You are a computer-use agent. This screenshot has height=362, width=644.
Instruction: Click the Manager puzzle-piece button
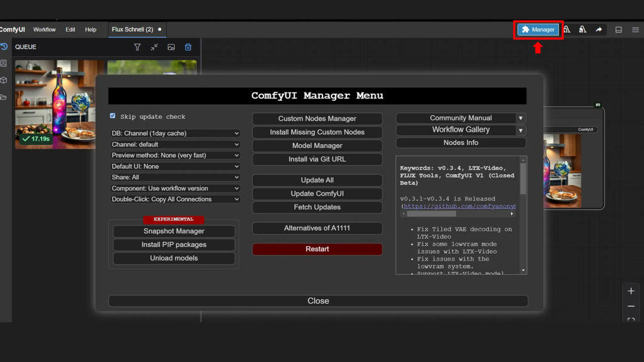538,30
